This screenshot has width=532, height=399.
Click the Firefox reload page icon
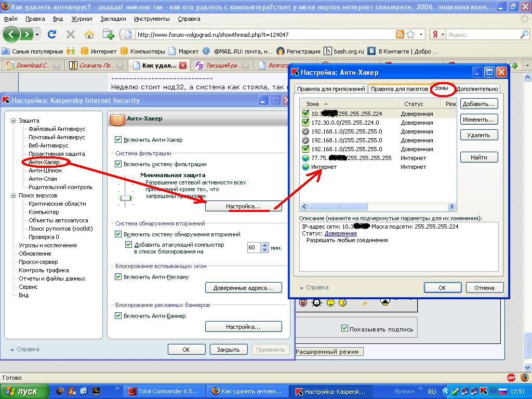click(52, 35)
